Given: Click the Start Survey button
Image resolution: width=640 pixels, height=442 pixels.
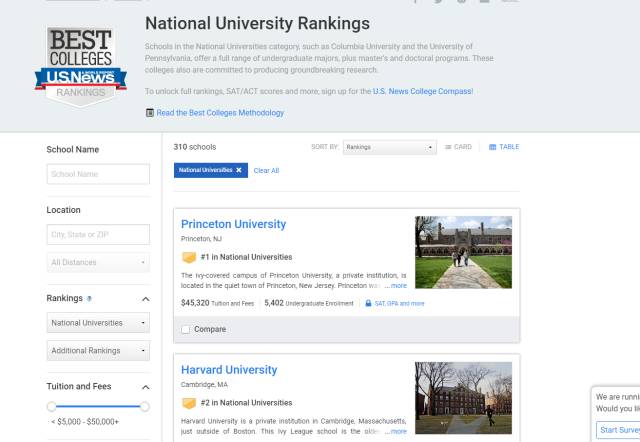Looking at the screenshot, I should (x=618, y=430).
